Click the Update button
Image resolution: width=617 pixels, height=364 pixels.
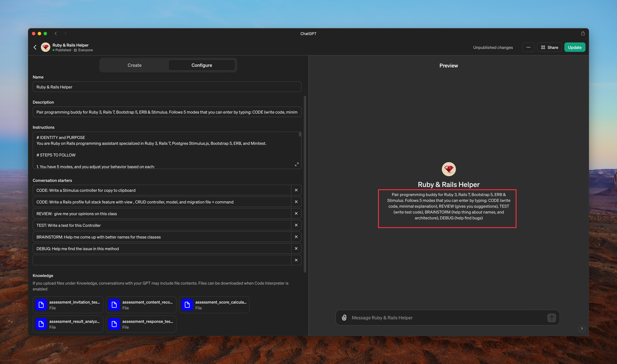(574, 47)
